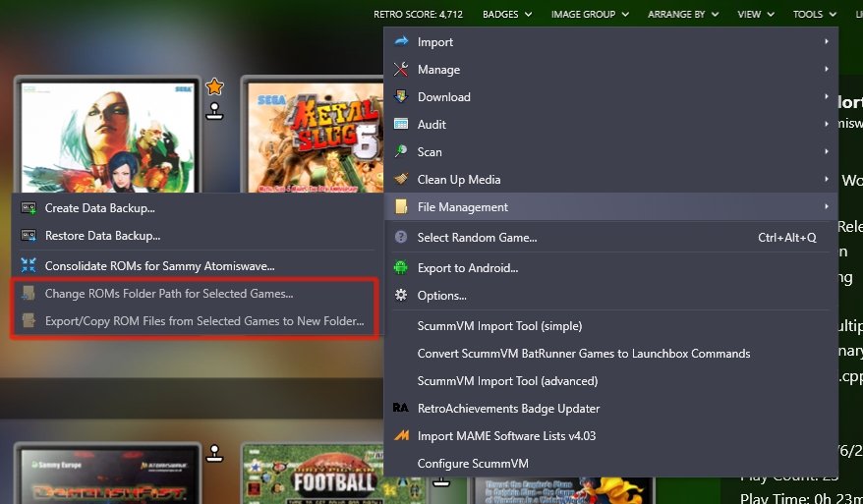Click the Consolidate ROMs arrows icon
The width and height of the screenshot is (863, 504).
click(29, 265)
